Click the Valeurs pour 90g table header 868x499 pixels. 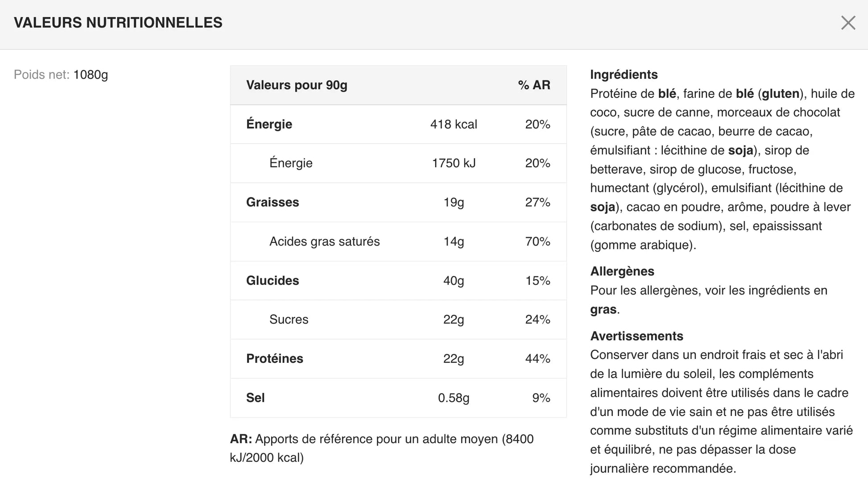point(297,85)
